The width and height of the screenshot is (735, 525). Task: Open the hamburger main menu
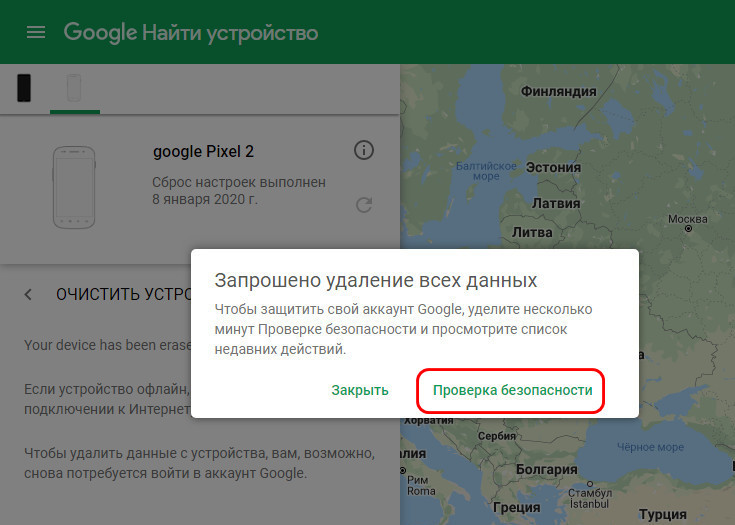36,32
